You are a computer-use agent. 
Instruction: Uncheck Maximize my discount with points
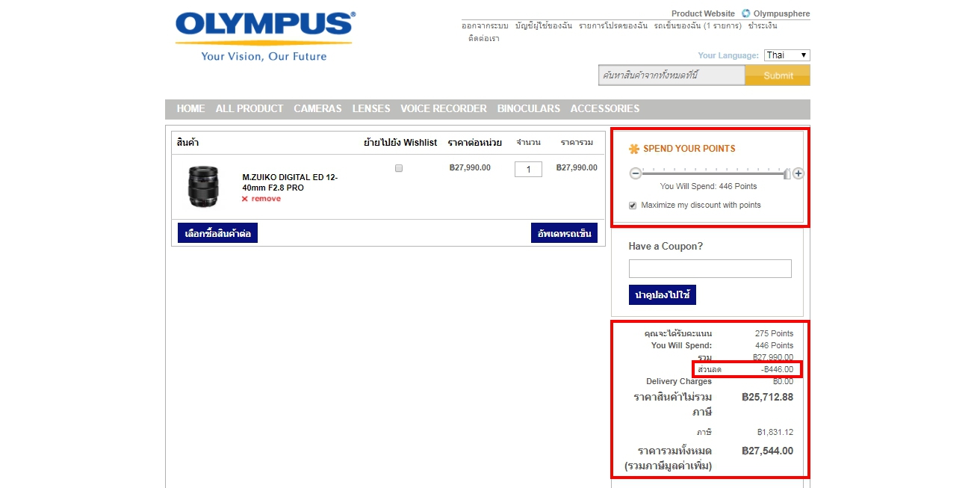click(633, 206)
